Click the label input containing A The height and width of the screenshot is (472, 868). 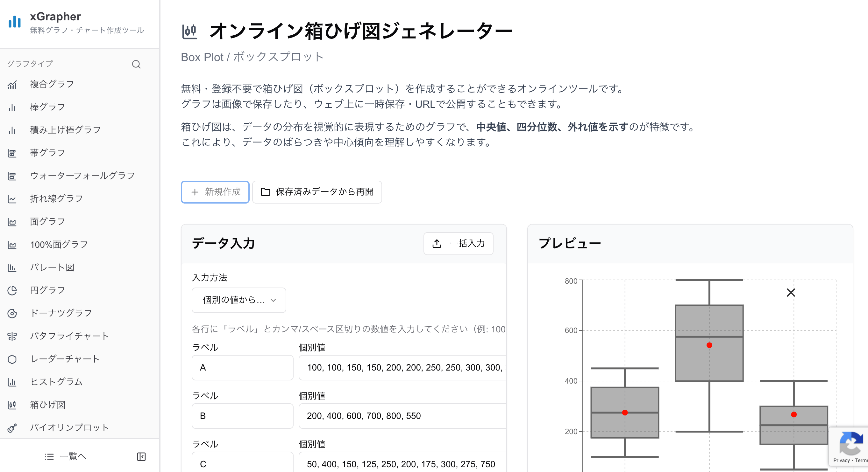tap(242, 368)
